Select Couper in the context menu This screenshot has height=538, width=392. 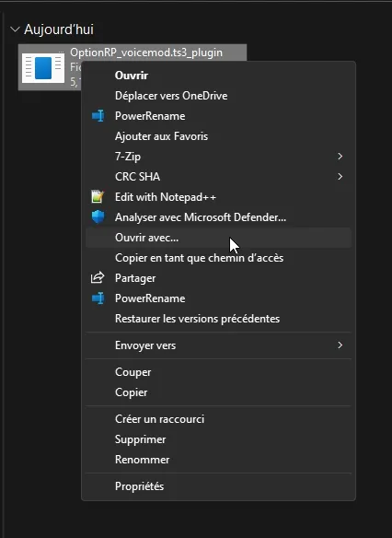click(x=218, y=372)
